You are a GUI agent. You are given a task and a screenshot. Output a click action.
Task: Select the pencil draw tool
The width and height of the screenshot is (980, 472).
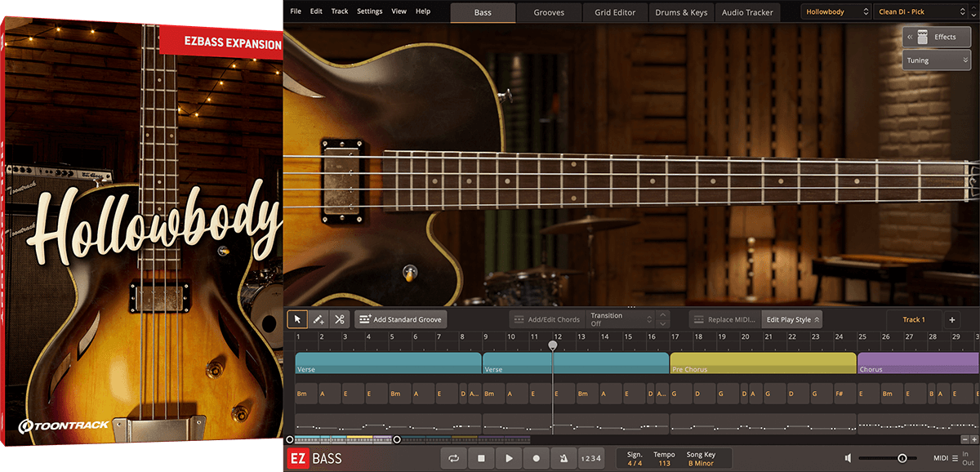318,319
